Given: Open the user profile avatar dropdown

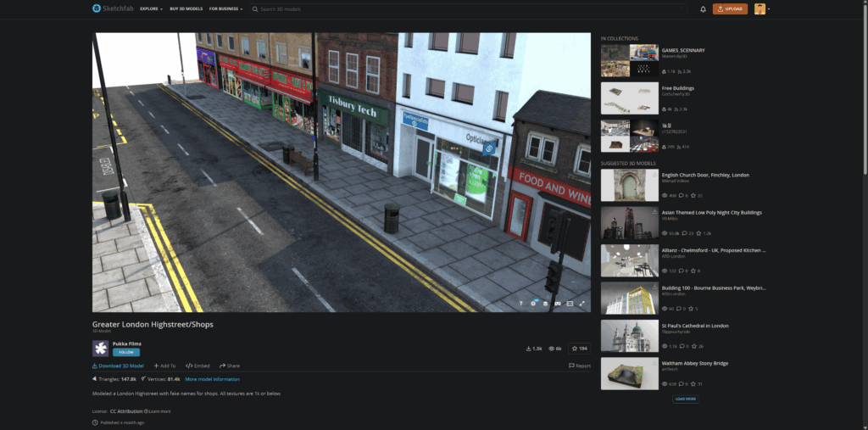Looking at the screenshot, I should pos(761,9).
